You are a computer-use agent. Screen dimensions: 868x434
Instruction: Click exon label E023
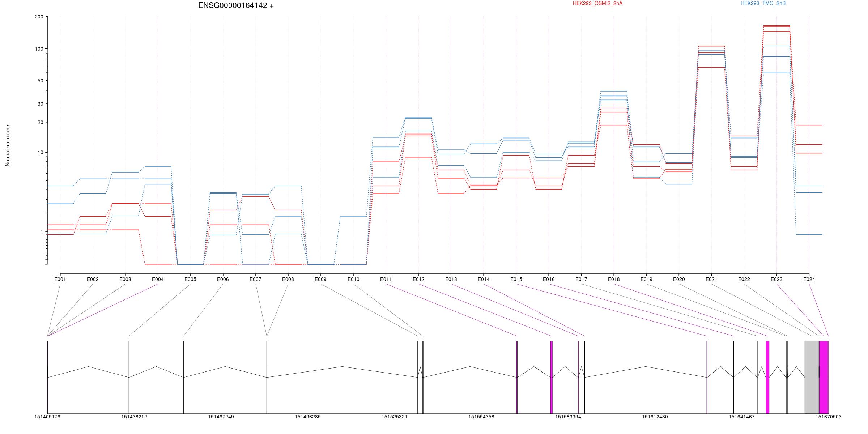click(776, 279)
